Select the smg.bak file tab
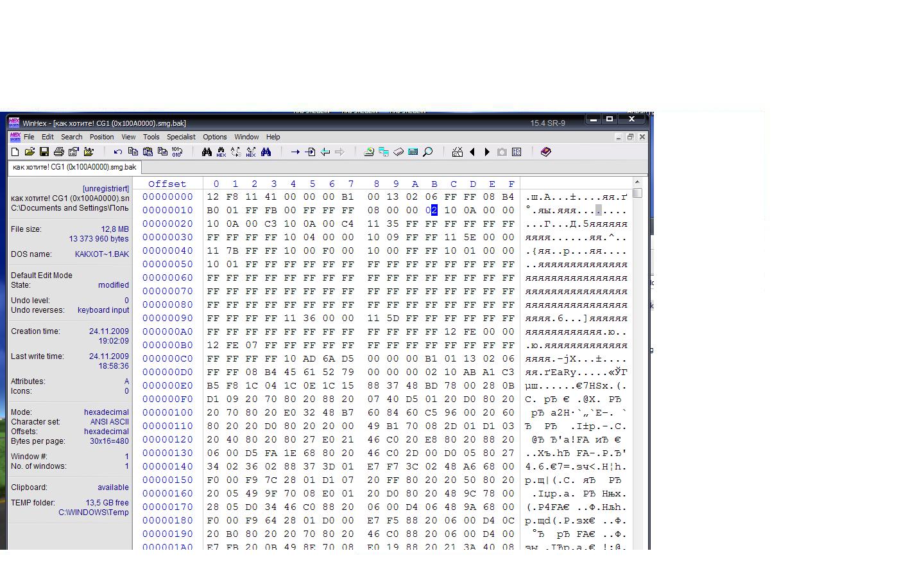 pyautogui.click(x=74, y=167)
